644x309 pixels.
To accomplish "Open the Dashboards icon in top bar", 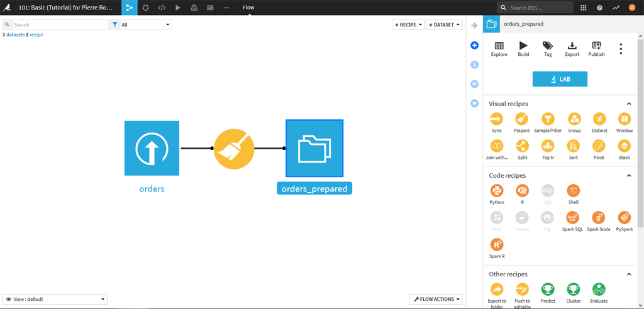I will [x=210, y=8].
